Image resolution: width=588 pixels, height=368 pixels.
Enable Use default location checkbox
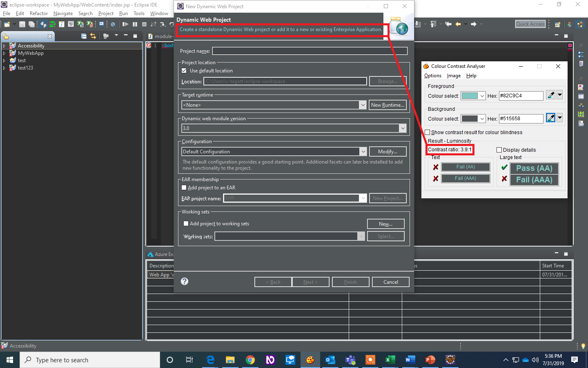pos(184,70)
